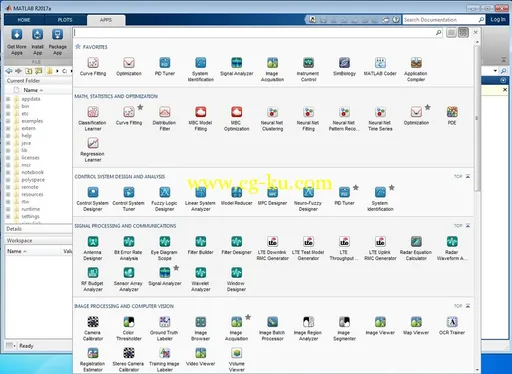This screenshot has height=374, width=512.
Task: Expand the help folder node
Action: tap(8, 136)
